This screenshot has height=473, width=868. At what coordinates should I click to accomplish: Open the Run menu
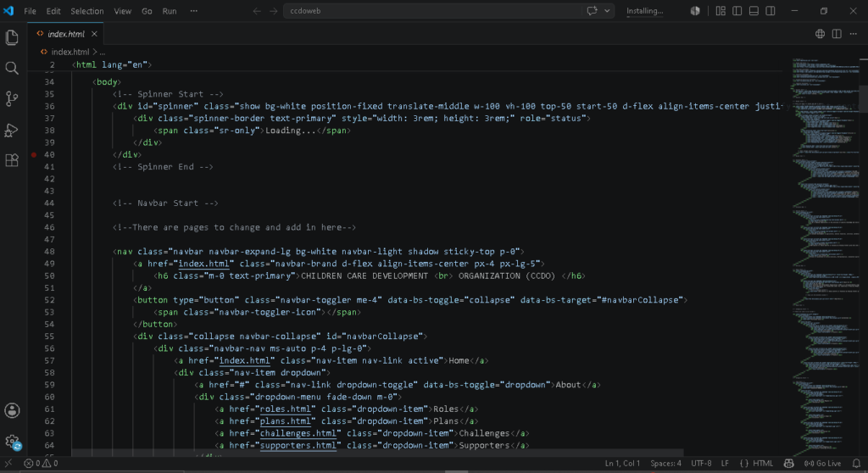(x=170, y=10)
